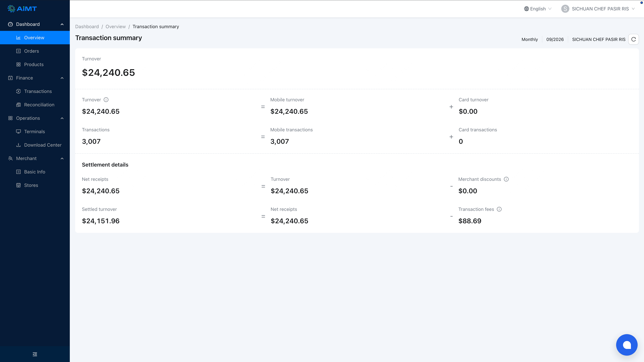This screenshot has height=362, width=644.
Task: Go to Overview in sidebar
Action: (35, 38)
